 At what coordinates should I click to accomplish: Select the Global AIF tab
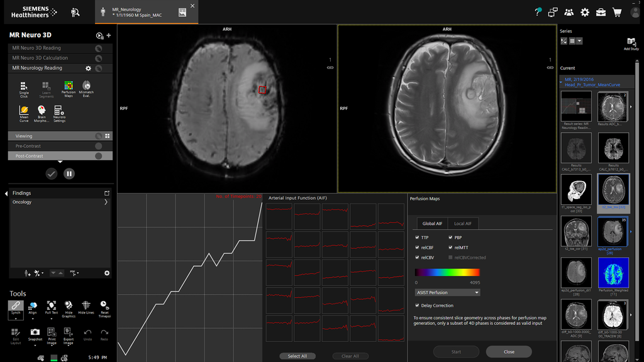point(432,224)
